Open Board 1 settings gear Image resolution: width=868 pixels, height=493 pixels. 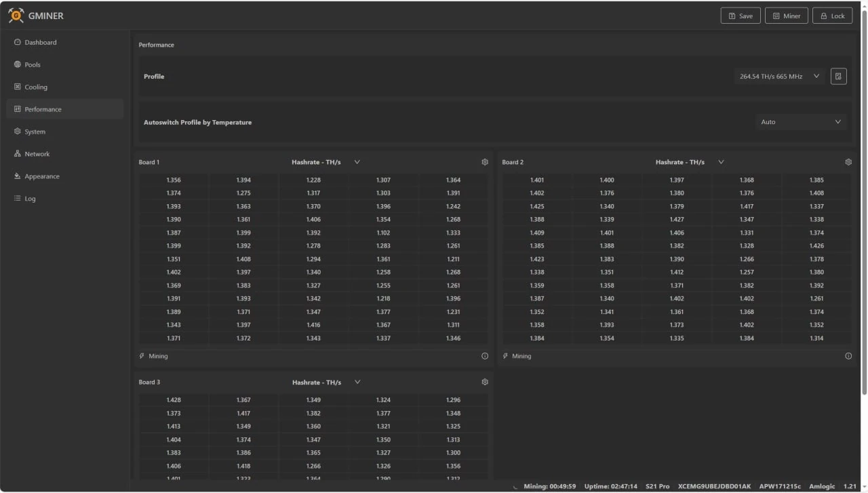coord(485,162)
